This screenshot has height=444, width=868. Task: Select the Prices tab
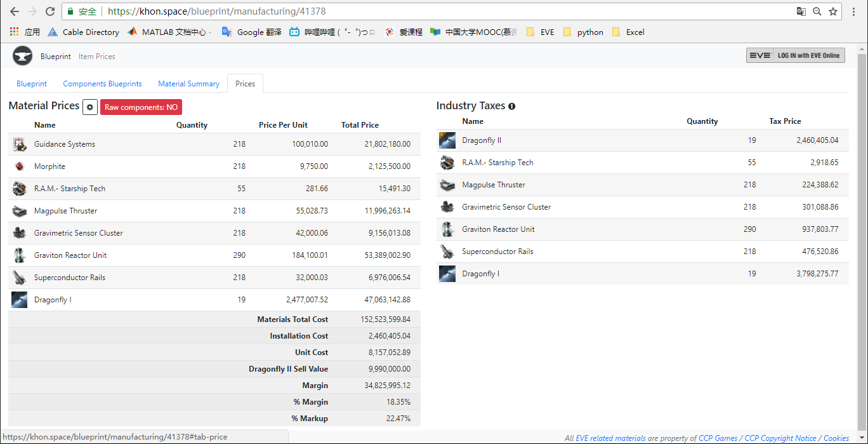coord(245,84)
